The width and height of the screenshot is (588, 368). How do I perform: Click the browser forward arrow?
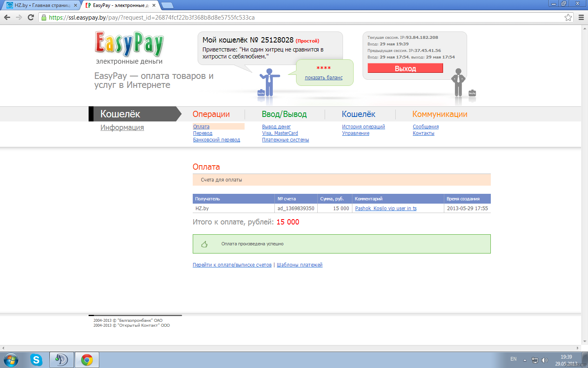(19, 17)
